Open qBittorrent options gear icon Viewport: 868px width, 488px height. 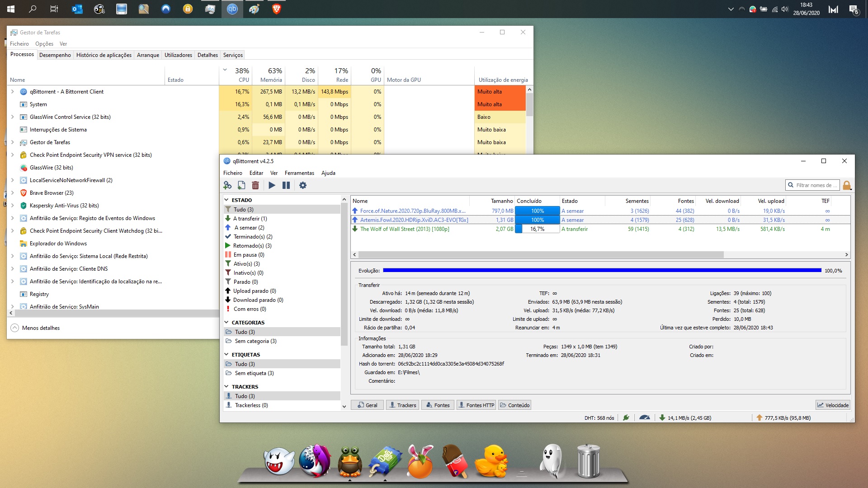coord(303,185)
